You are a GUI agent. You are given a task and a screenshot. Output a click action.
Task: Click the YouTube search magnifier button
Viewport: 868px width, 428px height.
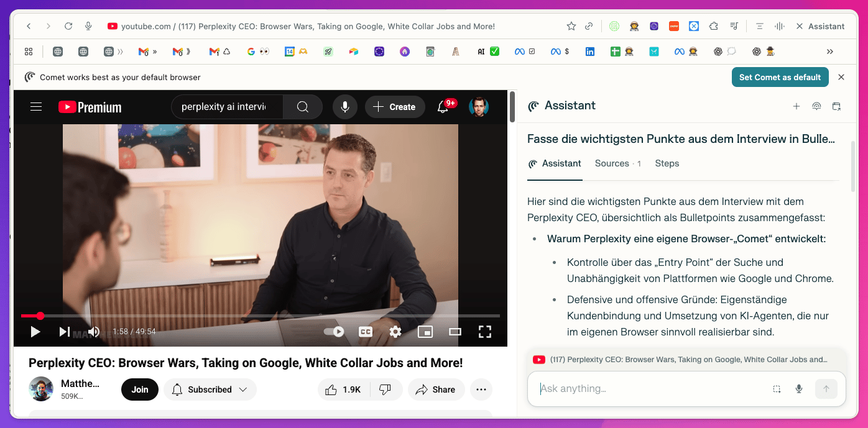point(303,107)
